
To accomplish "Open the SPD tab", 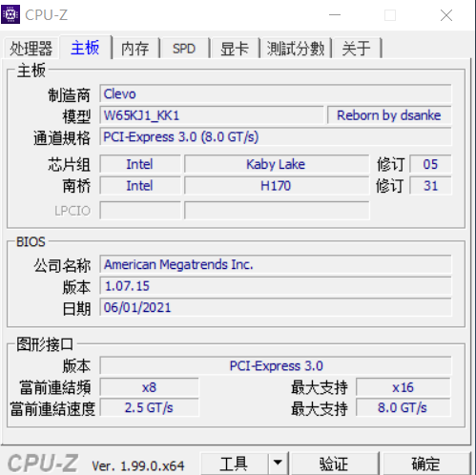I will (184, 49).
